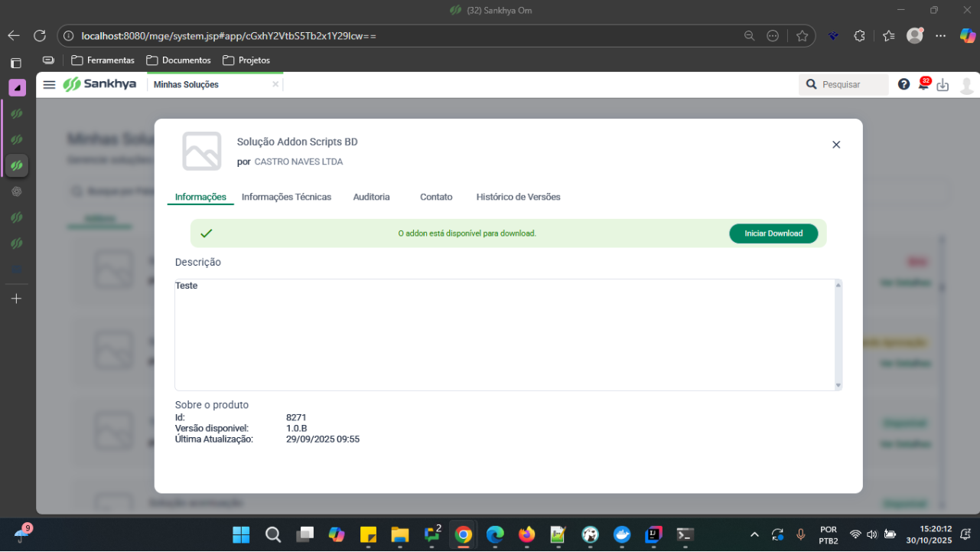
Task: Open the blue diamond browser extension icon
Action: point(834,36)
